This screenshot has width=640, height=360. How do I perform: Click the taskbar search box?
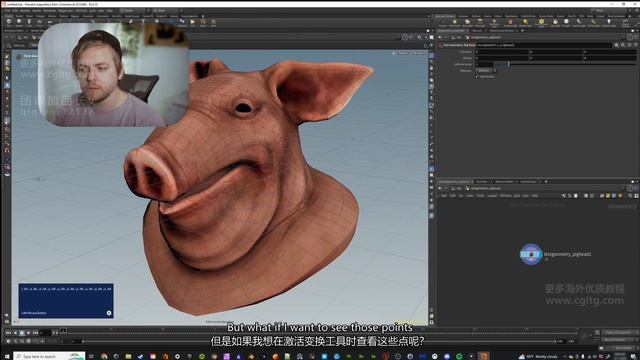coord(49,356)
